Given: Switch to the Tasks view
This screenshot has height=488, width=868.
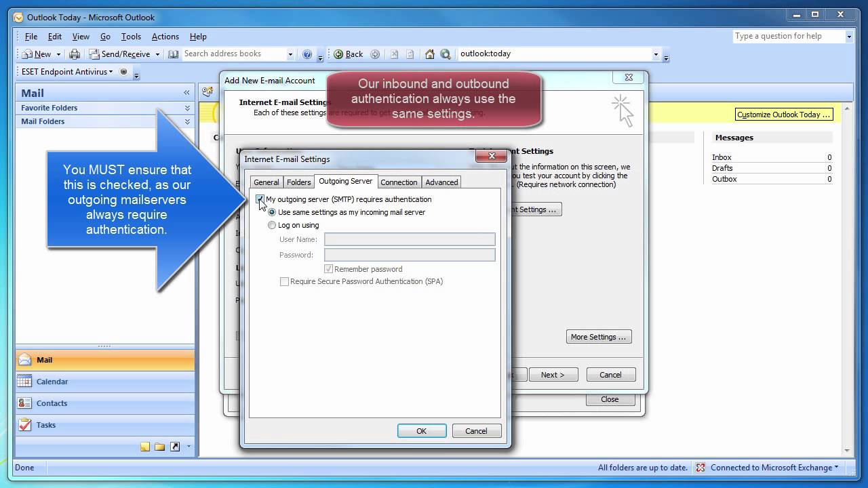Looking at the screenshot, I should point(105,425).
